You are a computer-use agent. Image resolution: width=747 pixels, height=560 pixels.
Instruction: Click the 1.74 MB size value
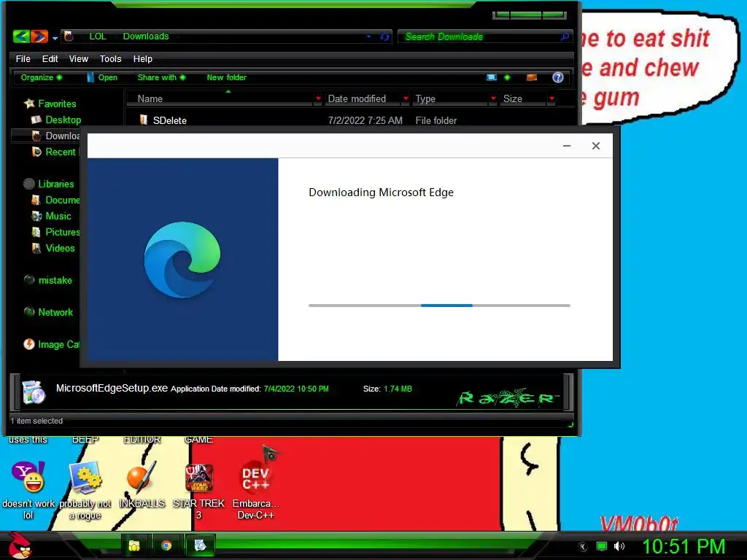398,389
